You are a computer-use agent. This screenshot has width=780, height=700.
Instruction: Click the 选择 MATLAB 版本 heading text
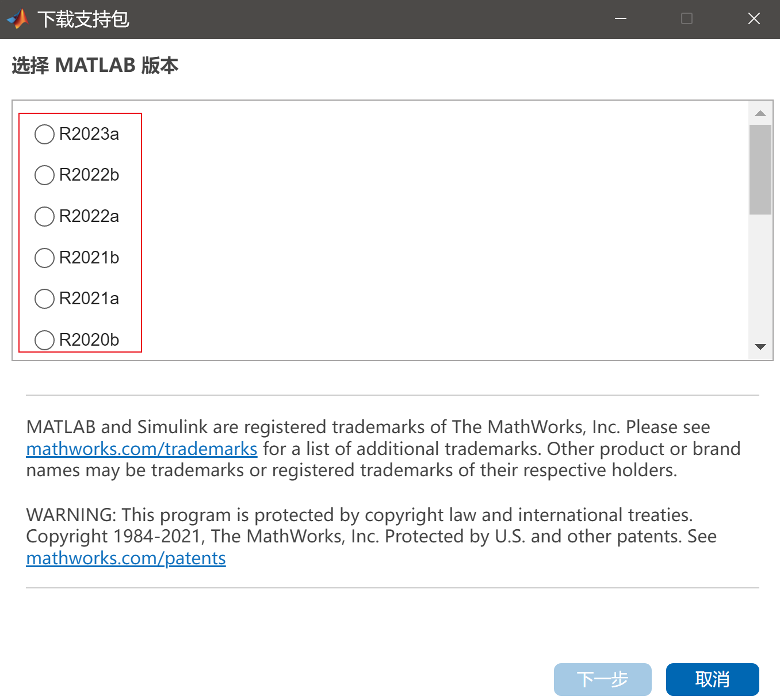(x=95, y=66)
